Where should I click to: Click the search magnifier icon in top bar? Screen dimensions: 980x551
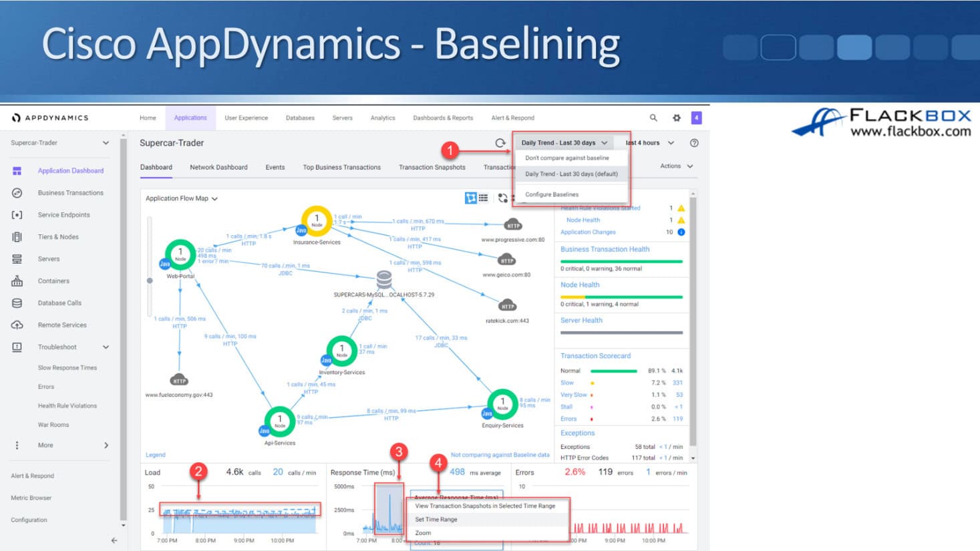(653, 118)
